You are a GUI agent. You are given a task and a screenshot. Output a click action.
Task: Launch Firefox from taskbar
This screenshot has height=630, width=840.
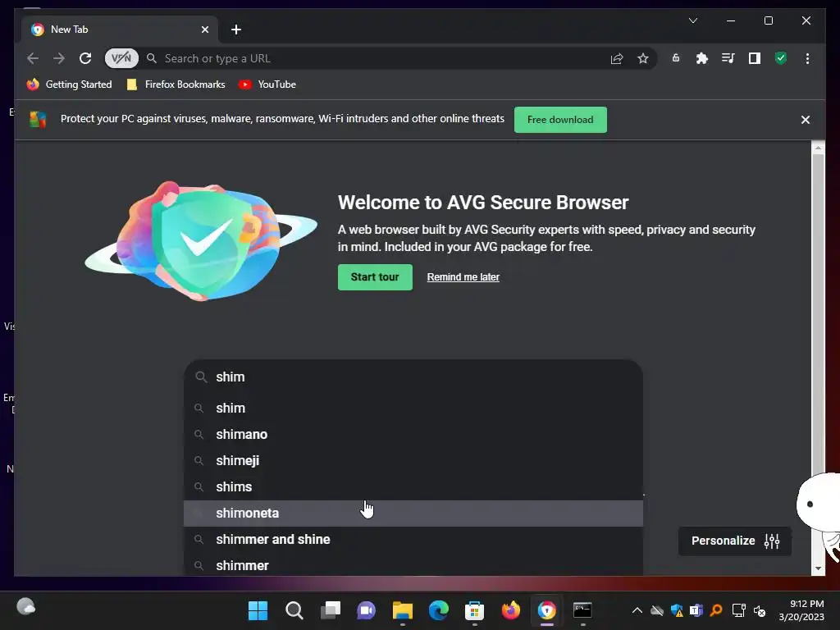510,610
